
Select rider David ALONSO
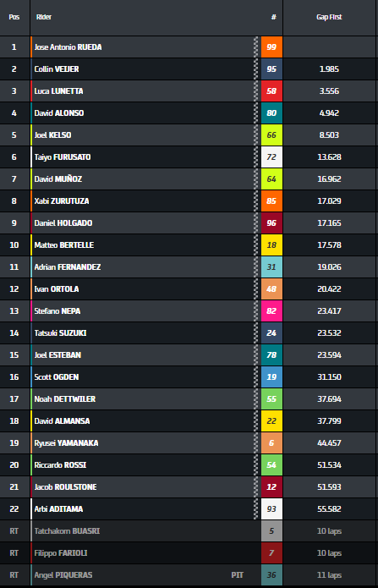[59, 113]
